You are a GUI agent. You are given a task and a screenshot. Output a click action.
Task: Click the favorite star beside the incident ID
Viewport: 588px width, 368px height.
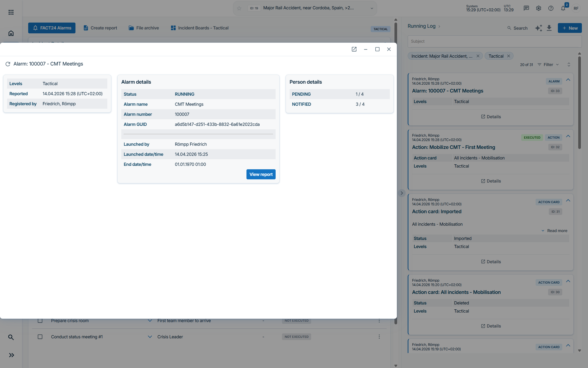239,8
